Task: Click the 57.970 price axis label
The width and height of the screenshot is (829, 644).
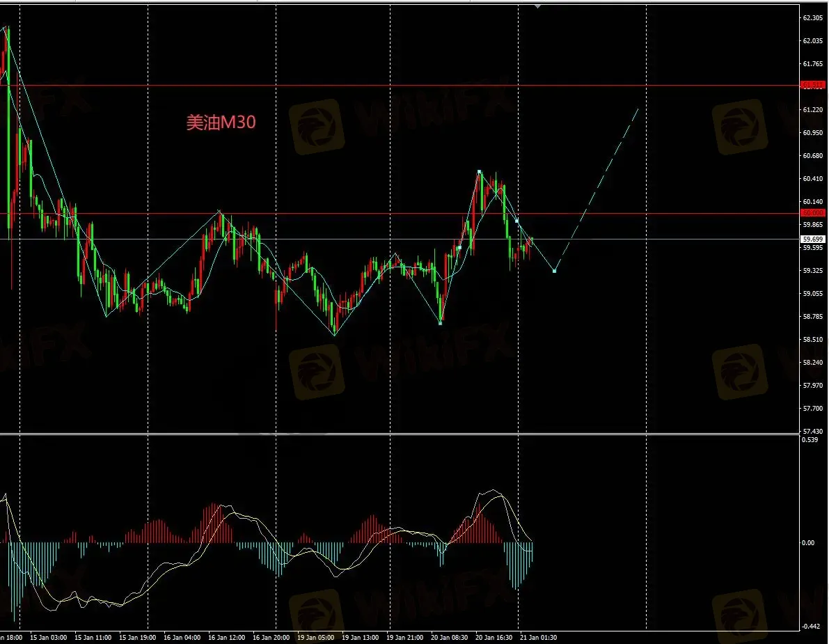Action: [812, 386]
